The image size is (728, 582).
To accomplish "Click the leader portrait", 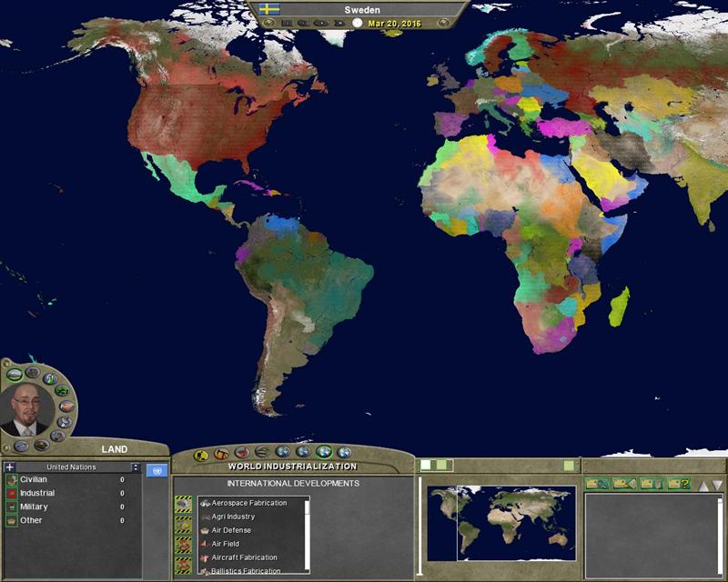I will [x=28, y=407].
